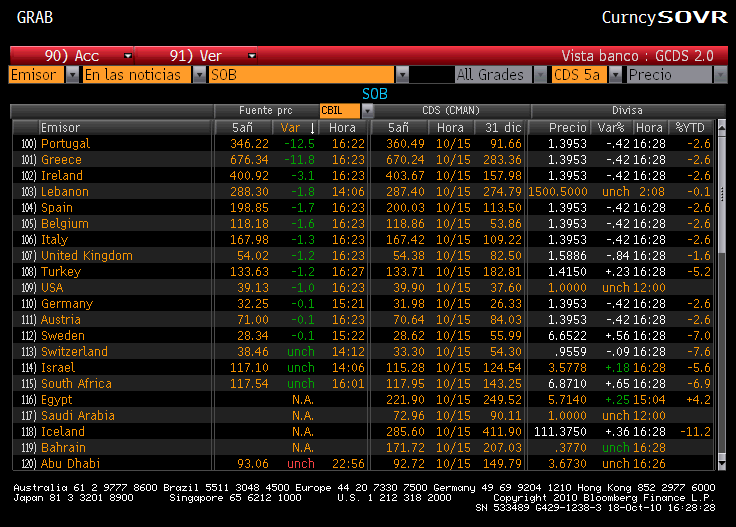Screen dimensions: 736x527
Task: Click Germany's CDS value 31.98
Action: [409, 304]
